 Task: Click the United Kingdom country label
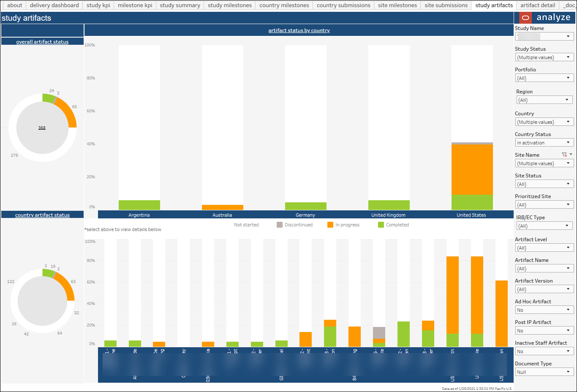point(388,215)
